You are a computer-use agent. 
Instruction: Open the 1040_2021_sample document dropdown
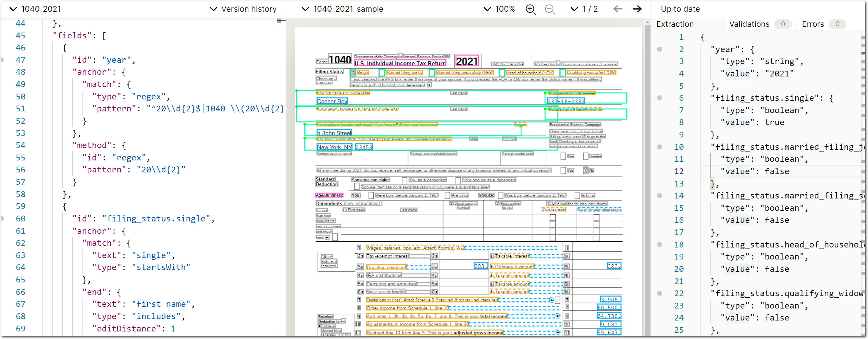(x=343, y=9)
